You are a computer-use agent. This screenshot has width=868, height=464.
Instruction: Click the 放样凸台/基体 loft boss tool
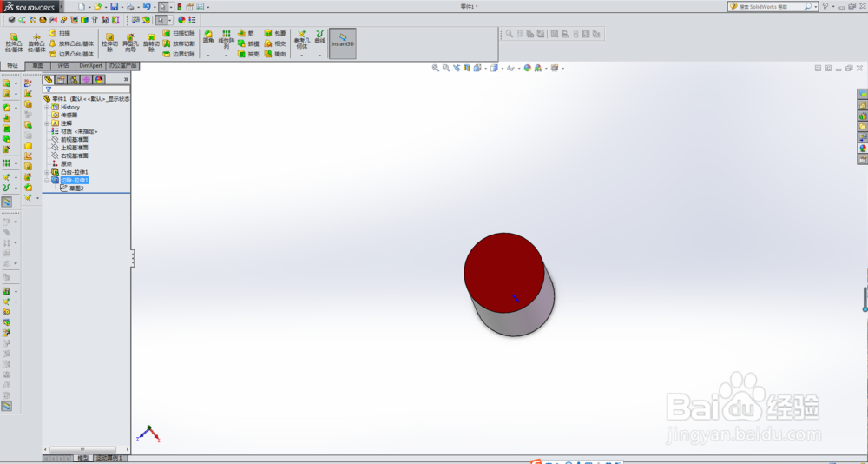click(71, 43)
